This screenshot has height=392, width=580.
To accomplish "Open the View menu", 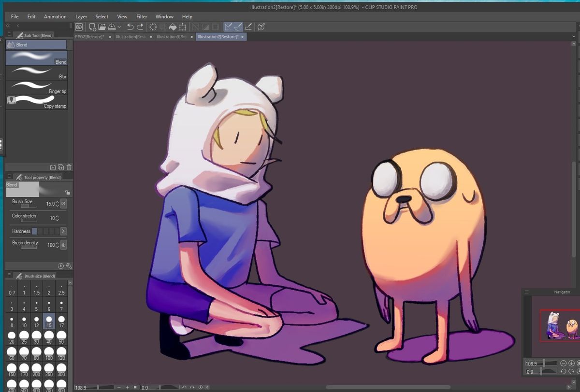I will coord(122,16).
